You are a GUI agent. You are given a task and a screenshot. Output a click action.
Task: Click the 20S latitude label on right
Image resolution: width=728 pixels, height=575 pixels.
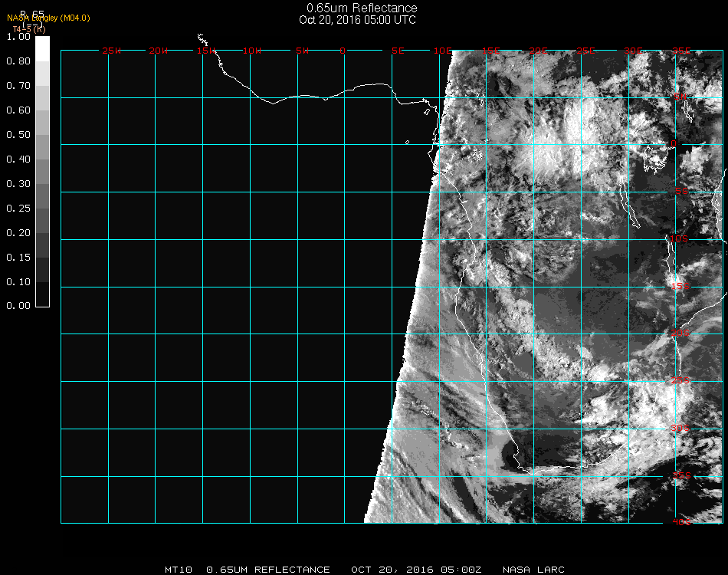coord(680,333)
